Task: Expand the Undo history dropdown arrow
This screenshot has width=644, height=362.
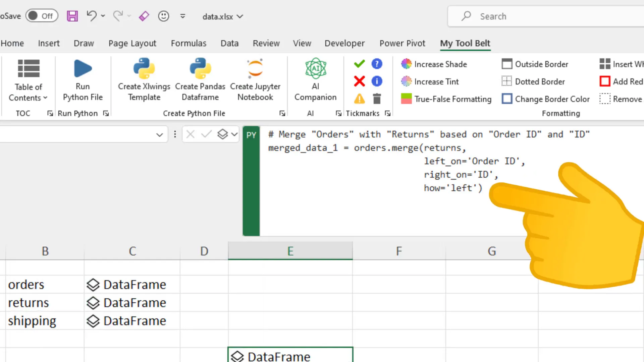Action: [103, 16]
